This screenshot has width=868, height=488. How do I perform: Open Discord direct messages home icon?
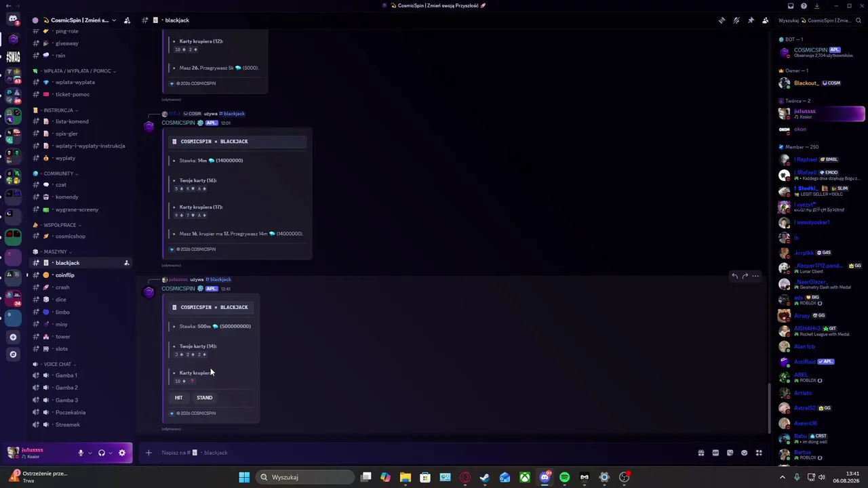click(x=13, y=19)
